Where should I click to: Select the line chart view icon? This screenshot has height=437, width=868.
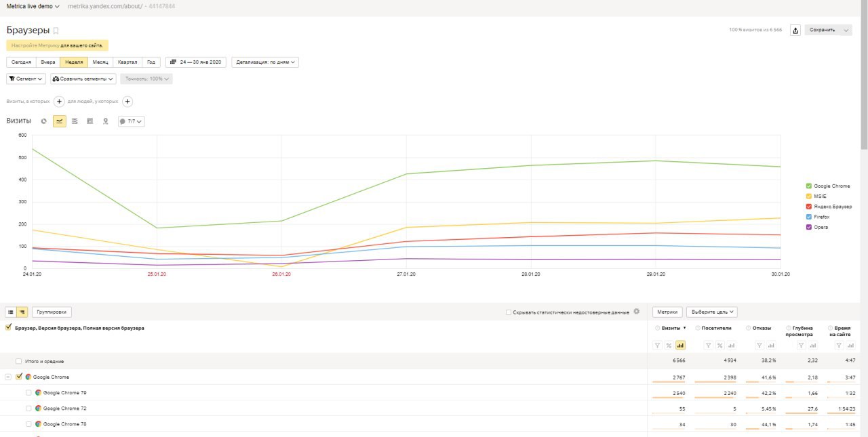click(x=60, y=121)
